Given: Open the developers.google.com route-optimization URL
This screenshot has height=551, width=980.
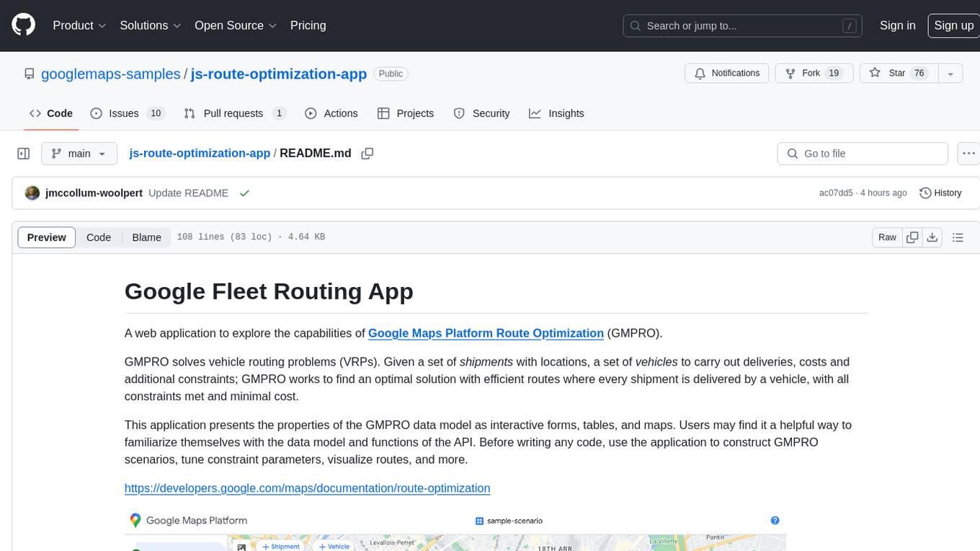Looking at the screenshot, I should (x=307, y=488).
